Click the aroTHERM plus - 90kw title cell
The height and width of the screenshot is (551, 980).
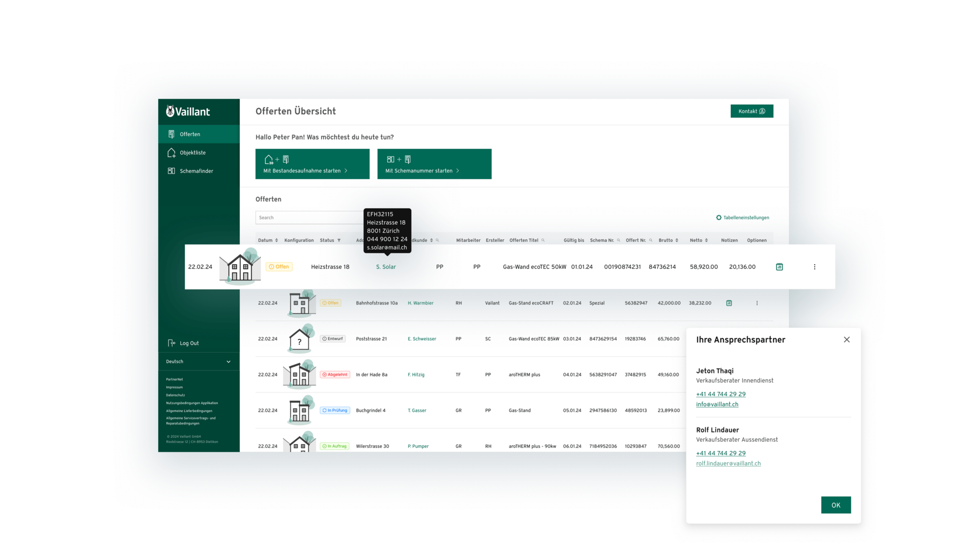coord(532,446)
